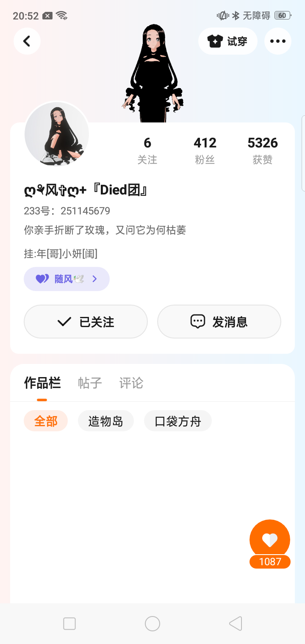
Task: Select the 全部 filter chip
Action: 46,421
